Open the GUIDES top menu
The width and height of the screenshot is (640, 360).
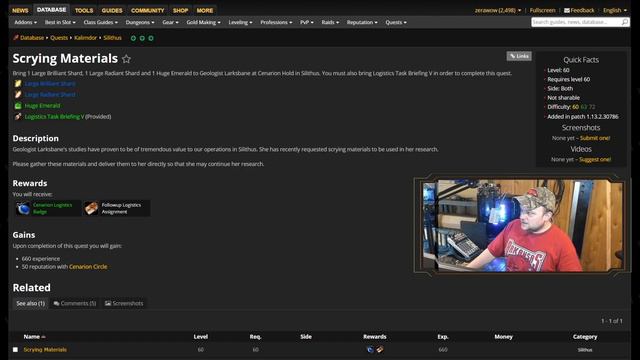coord(112,10)
